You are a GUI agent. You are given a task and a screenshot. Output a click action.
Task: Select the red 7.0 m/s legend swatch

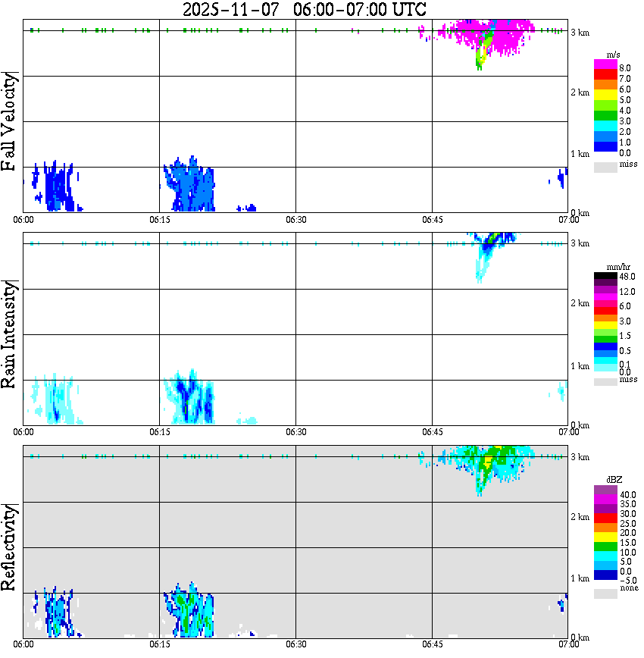tap(605, 75)
